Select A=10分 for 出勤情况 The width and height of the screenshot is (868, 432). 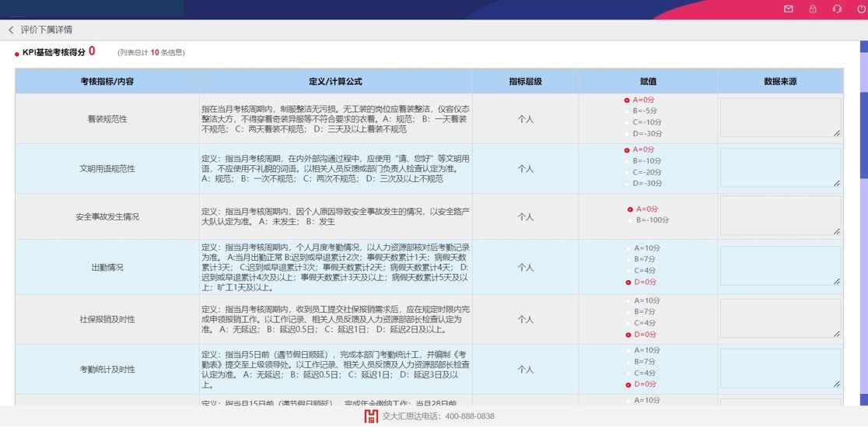pyautogui.click(x=627, y=248)
